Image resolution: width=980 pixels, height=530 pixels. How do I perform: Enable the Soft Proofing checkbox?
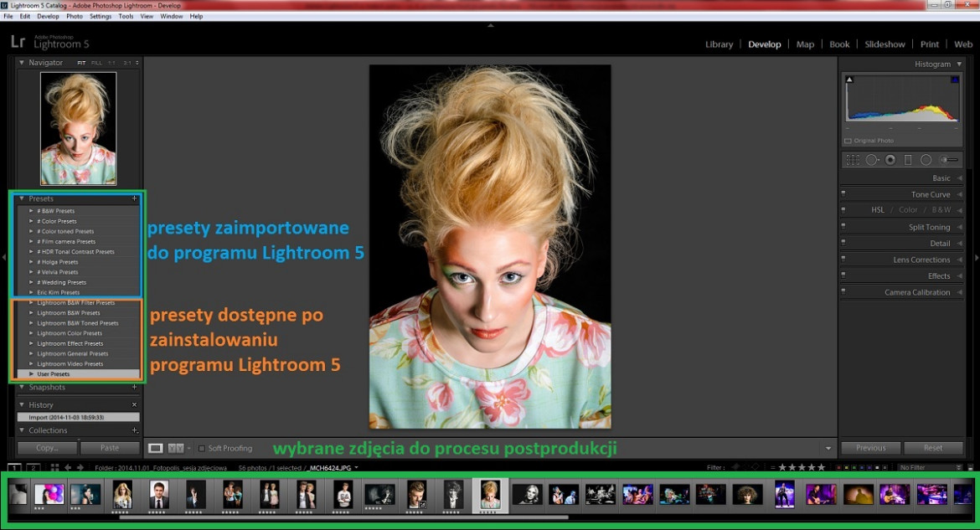click(x=201, y=448)
